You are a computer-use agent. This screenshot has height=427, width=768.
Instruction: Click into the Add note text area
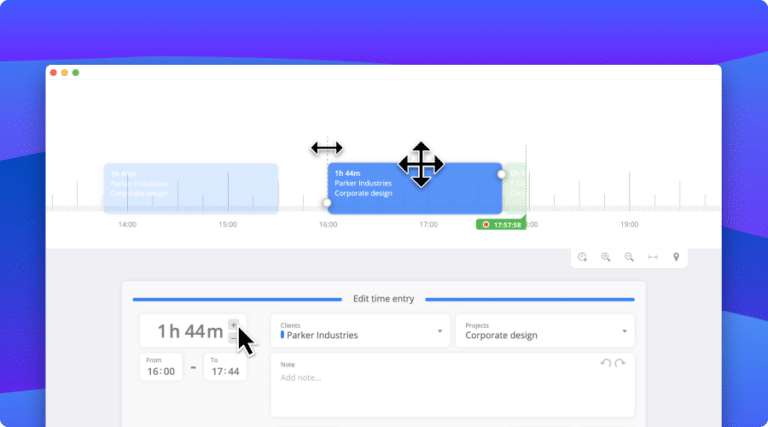452,390
